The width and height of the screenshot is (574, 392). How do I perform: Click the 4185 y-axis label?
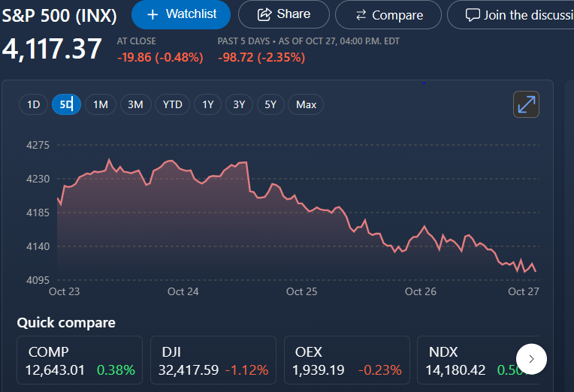click(x=38, y=213)
